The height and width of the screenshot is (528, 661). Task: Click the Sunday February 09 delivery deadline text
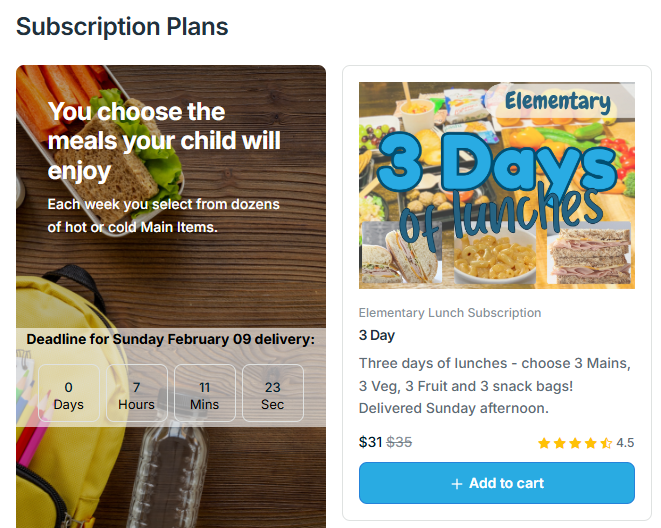170,340
